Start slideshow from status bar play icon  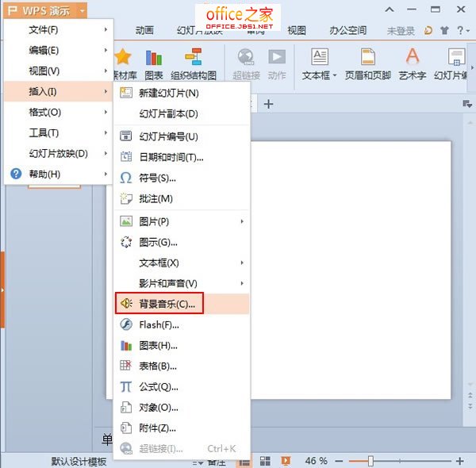click(x=286, y=461)
